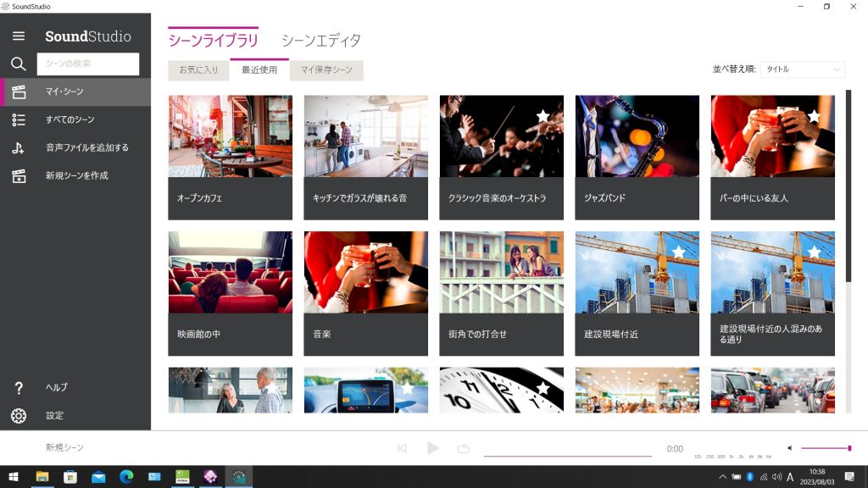The image size is (868, 488).
Task: Click the volume slider in the player bar
Action: click(x=825, y=448)
